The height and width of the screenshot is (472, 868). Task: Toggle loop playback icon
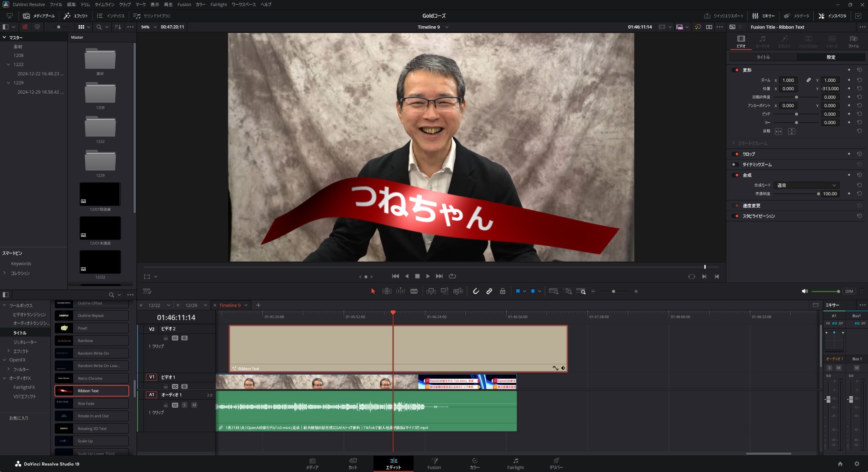click(452, 276)
